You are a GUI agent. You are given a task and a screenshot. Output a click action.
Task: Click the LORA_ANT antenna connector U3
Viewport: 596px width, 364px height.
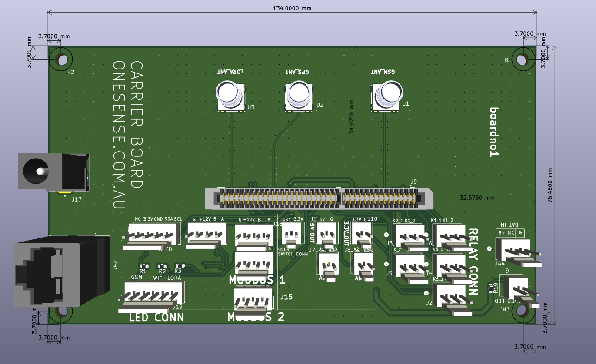(230, 96)
